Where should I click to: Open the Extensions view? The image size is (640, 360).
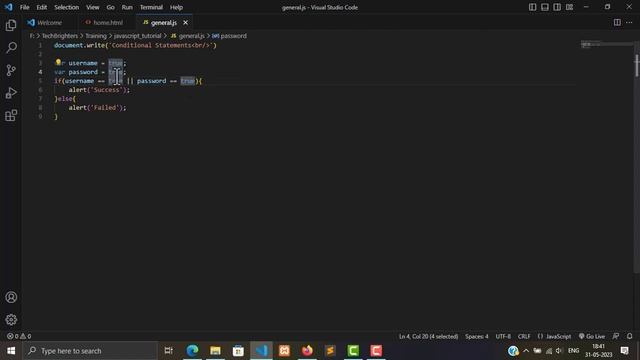click(11, 116)
